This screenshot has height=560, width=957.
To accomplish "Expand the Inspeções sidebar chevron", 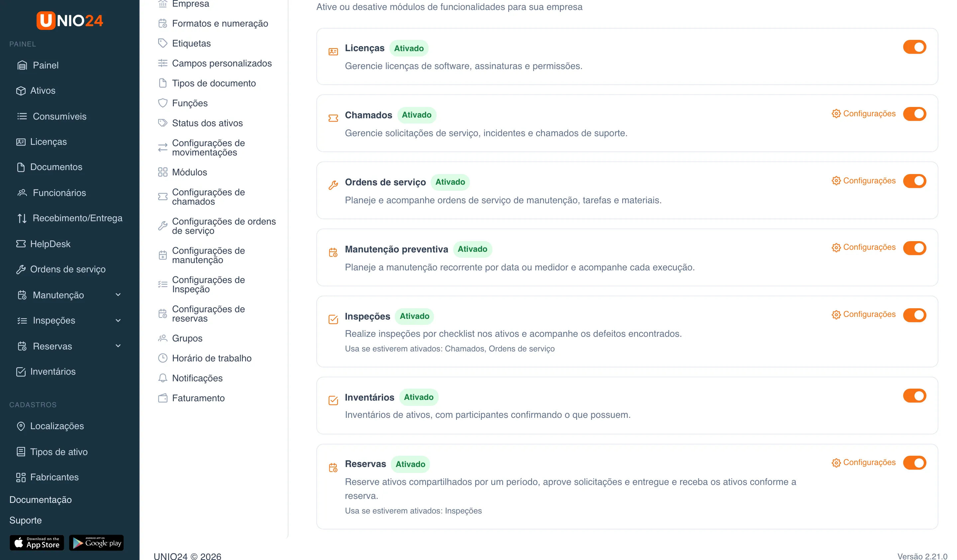I will coord(118,321).
